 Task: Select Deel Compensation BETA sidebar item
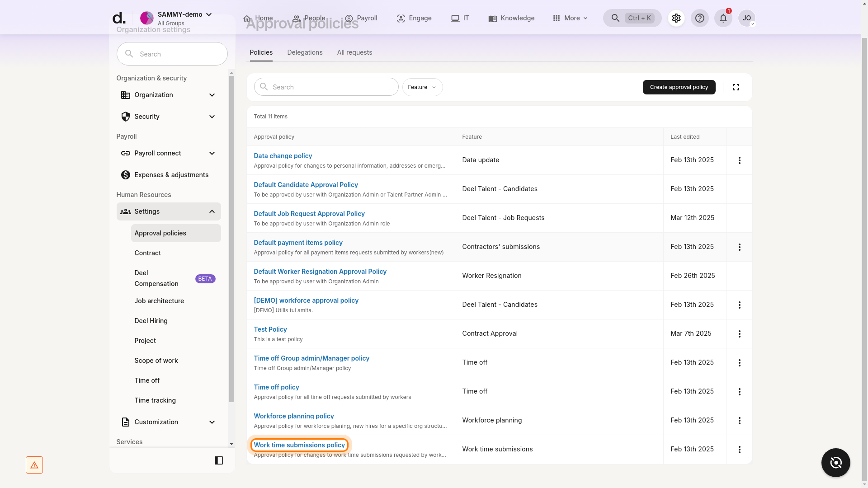176,278
